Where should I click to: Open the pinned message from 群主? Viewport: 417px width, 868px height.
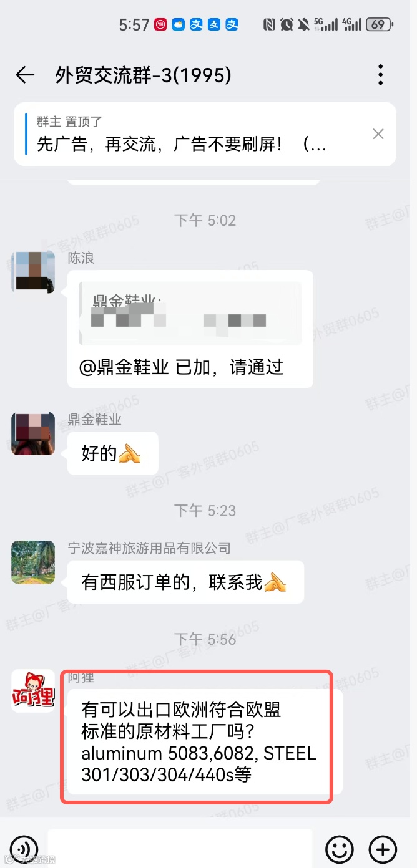pos(205,134)
